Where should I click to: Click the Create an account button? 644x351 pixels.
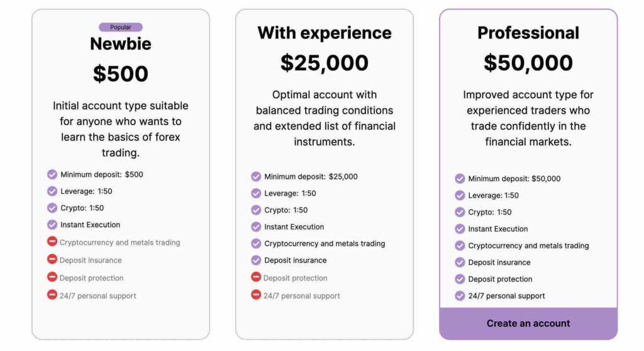(528, 323)
